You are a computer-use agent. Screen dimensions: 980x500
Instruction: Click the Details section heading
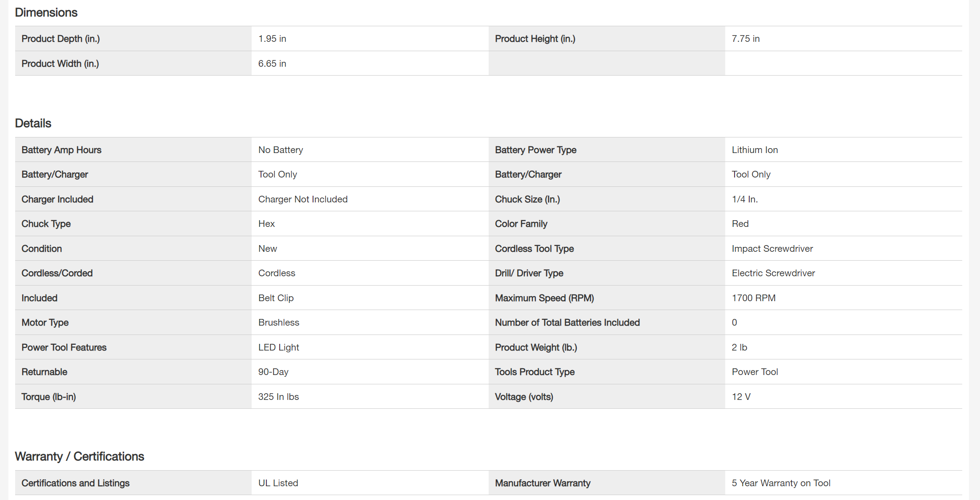point(33,123)
